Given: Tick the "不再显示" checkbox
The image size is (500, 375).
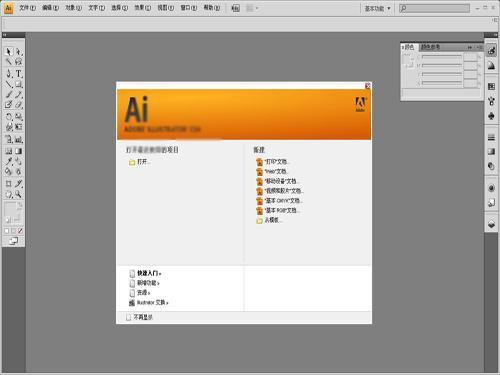Looking at the screenshot, I should coord(128,317).
